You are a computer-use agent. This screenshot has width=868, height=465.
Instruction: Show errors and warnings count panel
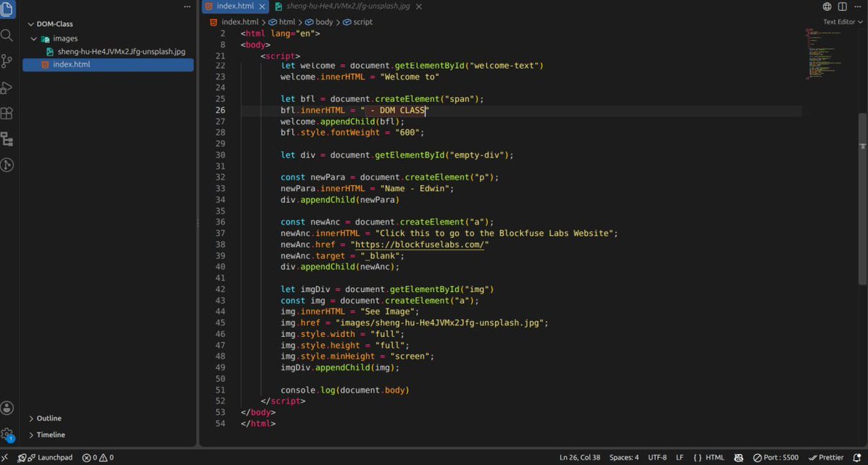click(x=98, y=458)
